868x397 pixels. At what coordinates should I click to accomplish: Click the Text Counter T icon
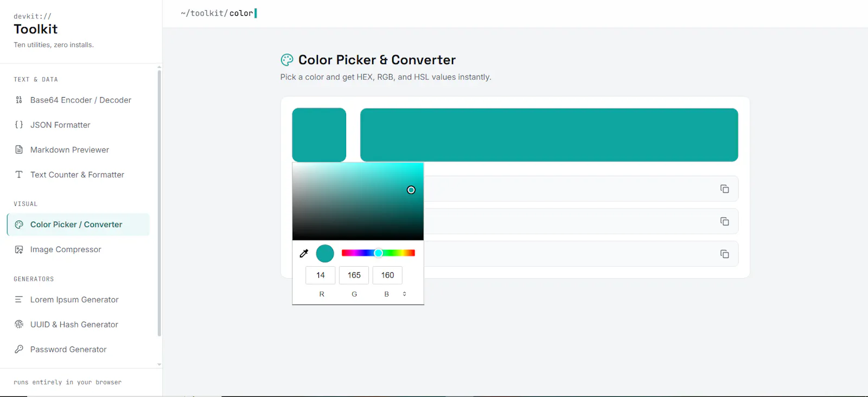coord(19,175)
